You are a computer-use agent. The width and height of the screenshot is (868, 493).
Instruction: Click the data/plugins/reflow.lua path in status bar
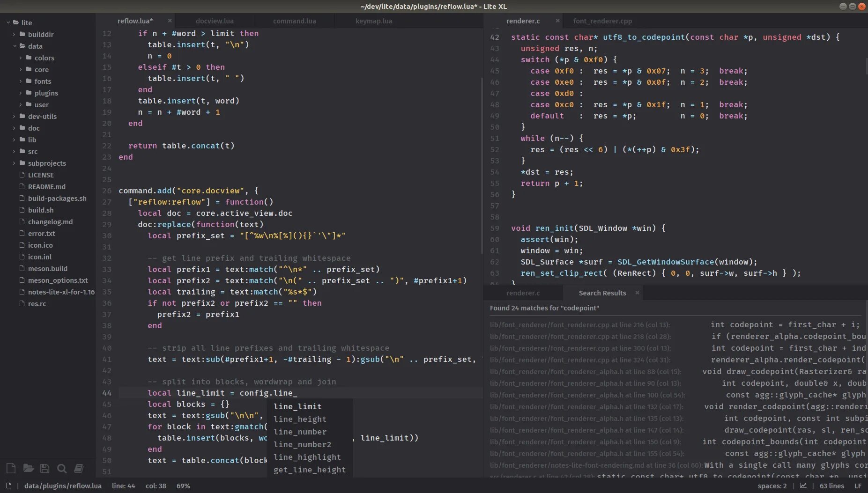point(63,486)
